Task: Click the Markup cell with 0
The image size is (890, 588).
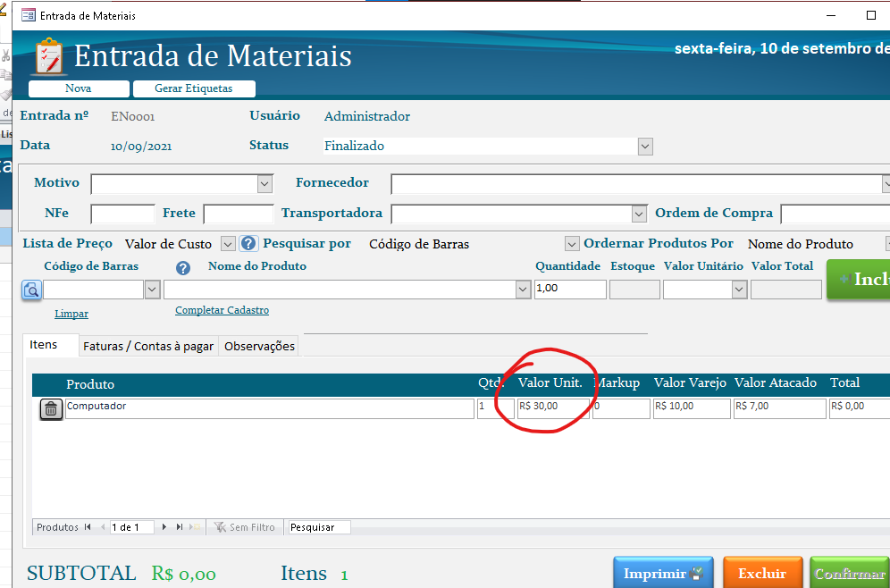Action: (621, 408)
